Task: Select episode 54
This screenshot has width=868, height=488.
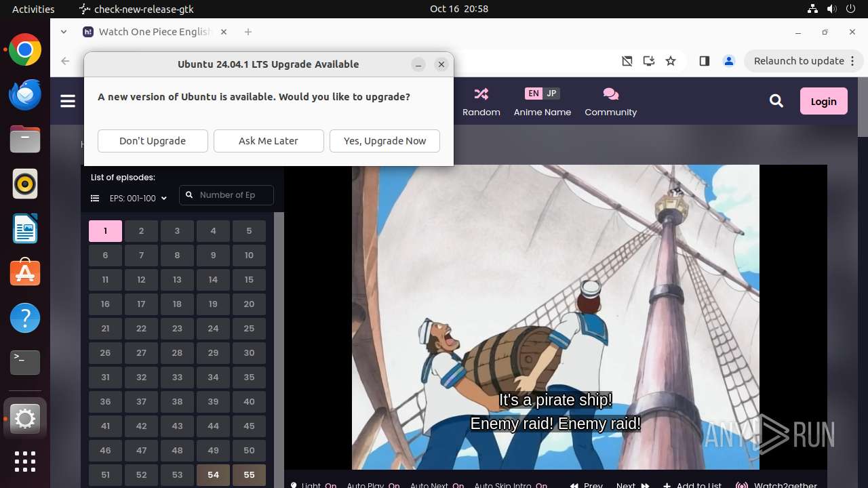Action: point(213,475)
